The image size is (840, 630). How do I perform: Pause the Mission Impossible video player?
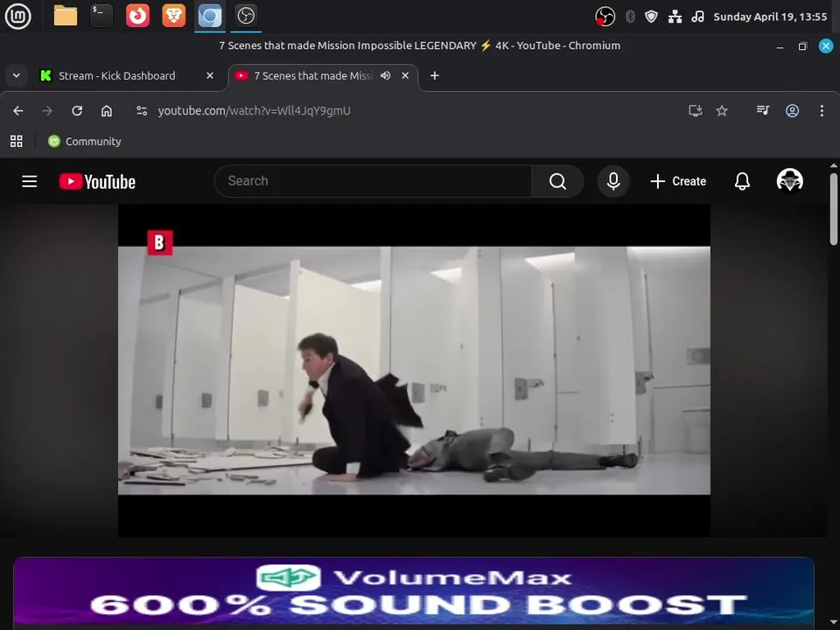tap(414, 370)
